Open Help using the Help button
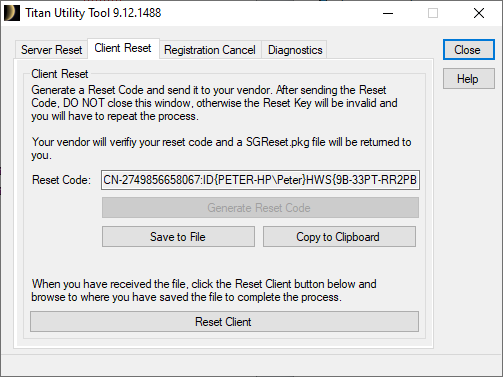 (469, 79)
